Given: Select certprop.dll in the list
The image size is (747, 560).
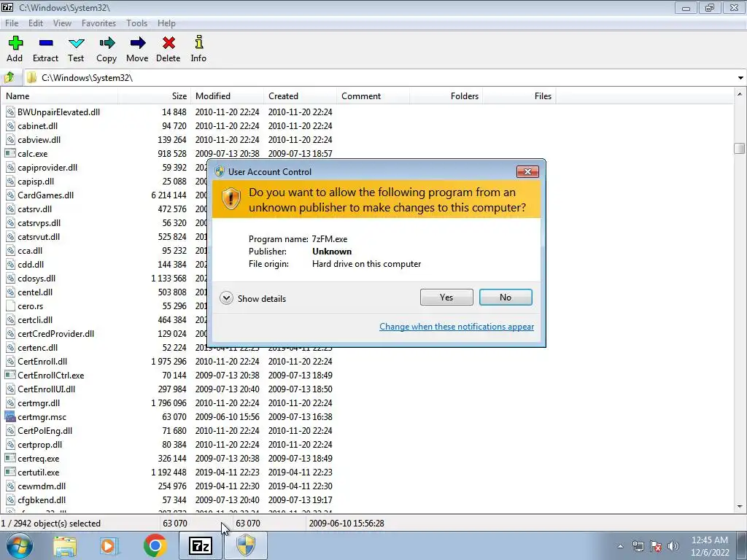Looking at the screenshot, I should coord(39,444).
